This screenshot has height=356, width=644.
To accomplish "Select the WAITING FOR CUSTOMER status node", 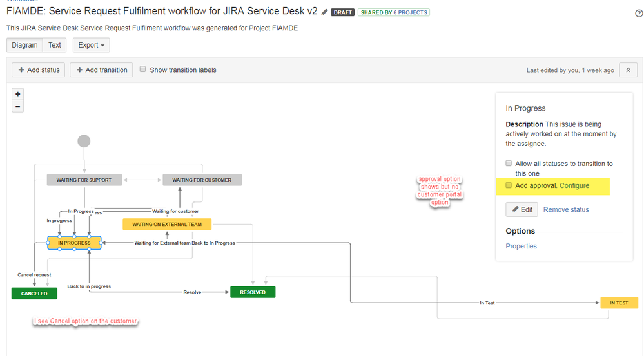I will tap(202, 180).
